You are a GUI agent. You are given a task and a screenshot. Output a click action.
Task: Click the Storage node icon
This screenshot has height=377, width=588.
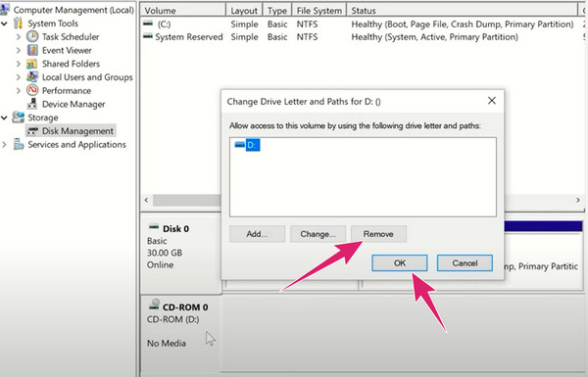(18, 118)
